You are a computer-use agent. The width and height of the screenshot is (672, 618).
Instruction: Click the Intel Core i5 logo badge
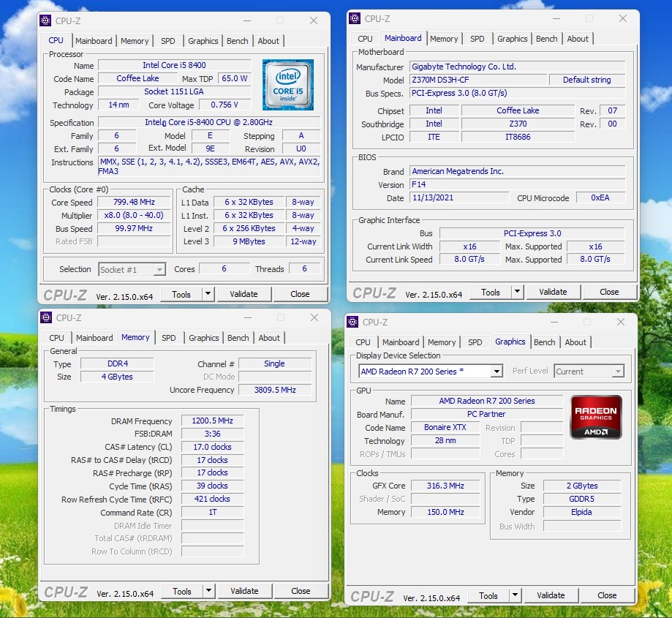287,85
